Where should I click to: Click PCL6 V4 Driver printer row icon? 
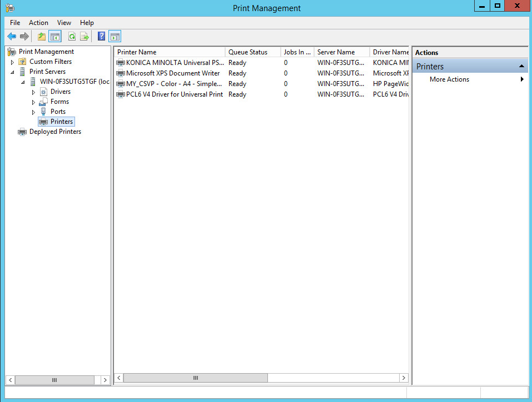[121, 94]
